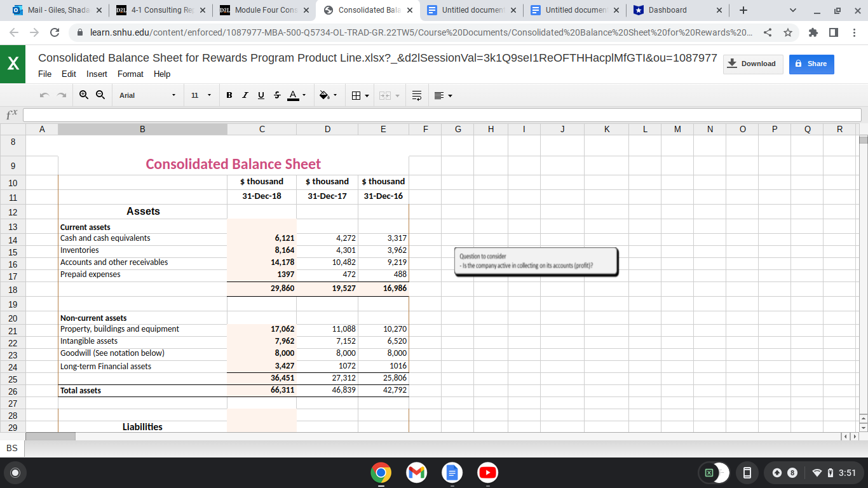Click the browser back arrow

(x=14, y=32)
